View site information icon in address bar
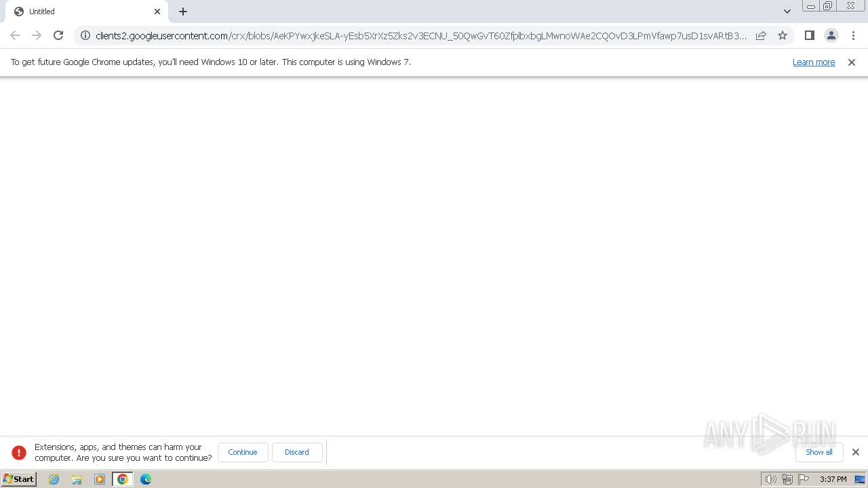Viewport: 868px width, 488px height. (x=85, y=35)
